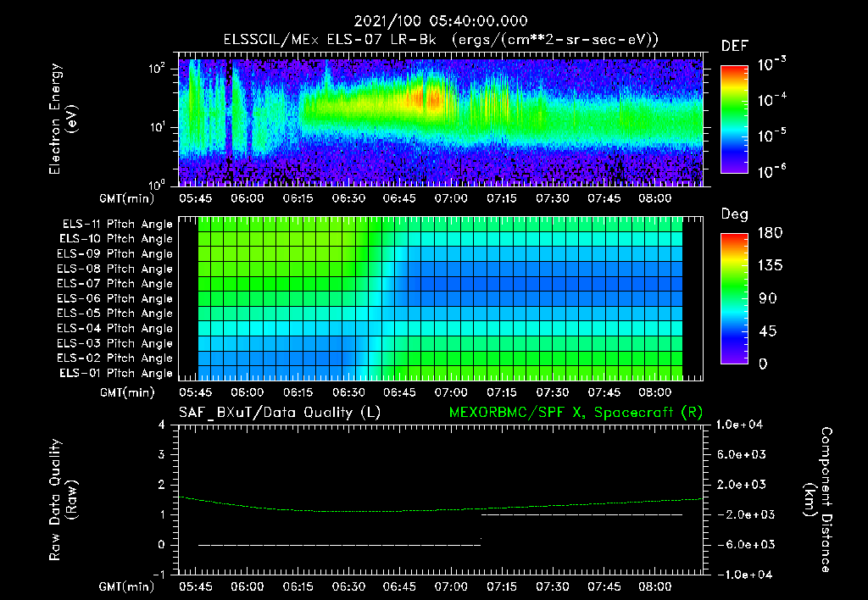Select the 'DEF' color bar label
The height and width of the screenshot is (600, 868).
[734, 47]
